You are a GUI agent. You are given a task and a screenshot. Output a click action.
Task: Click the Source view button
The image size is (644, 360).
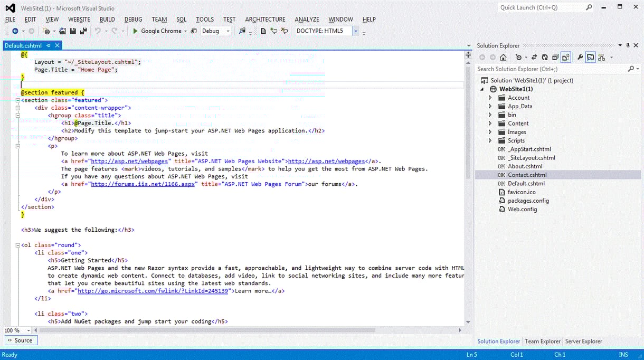pos(21,340)
